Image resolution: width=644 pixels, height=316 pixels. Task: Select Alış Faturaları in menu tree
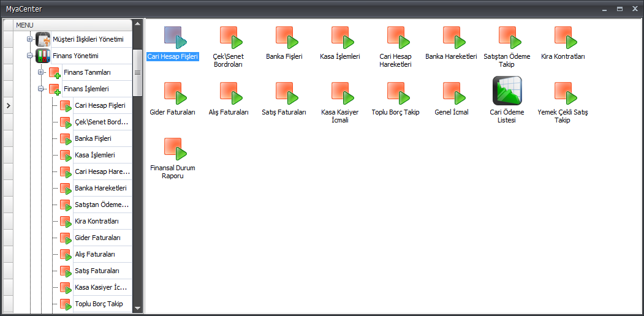tap(95, 254)
